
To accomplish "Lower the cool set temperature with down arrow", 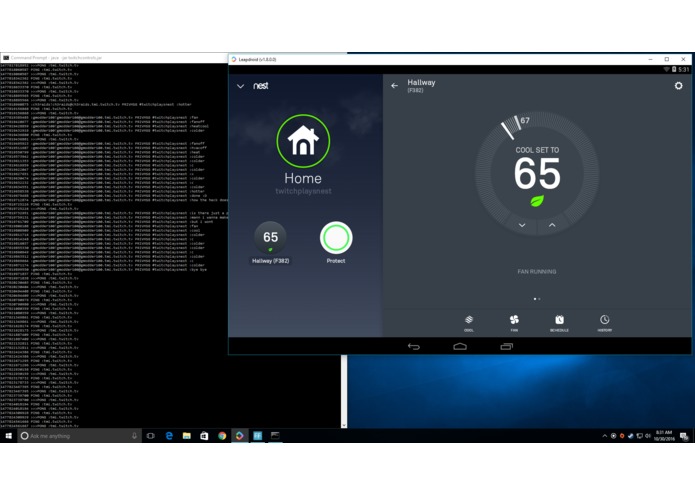I will click(x=522, y=225).
